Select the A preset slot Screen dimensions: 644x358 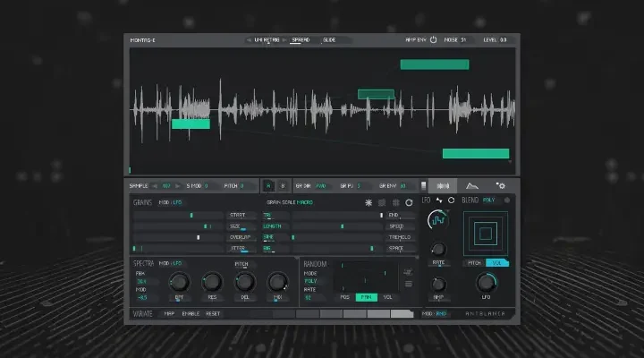pos(267,185)
